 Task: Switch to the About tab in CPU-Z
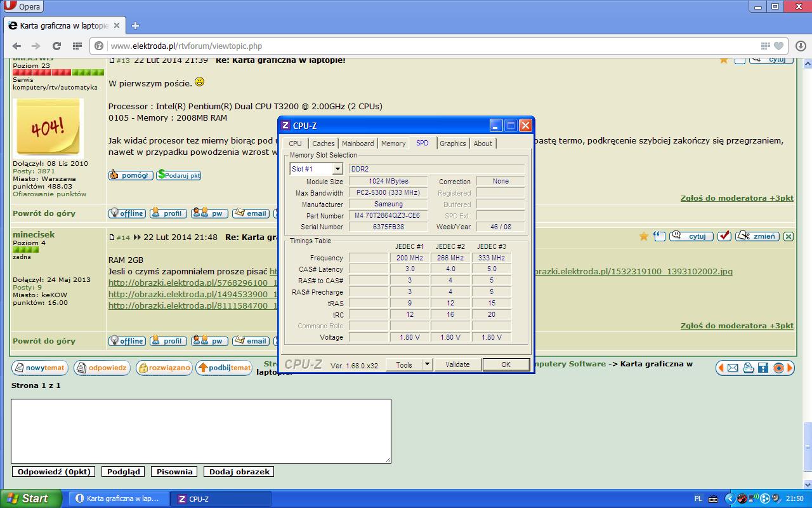point(483,144)
